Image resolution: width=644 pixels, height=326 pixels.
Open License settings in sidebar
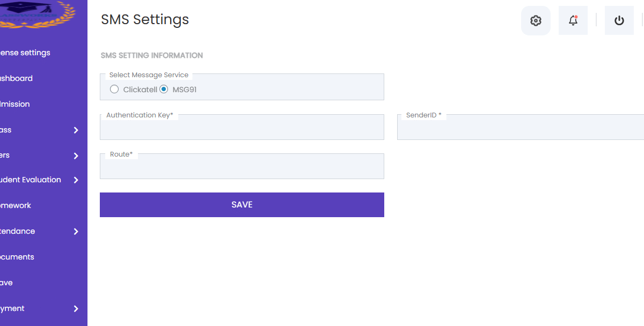click(x=25, y=53)
